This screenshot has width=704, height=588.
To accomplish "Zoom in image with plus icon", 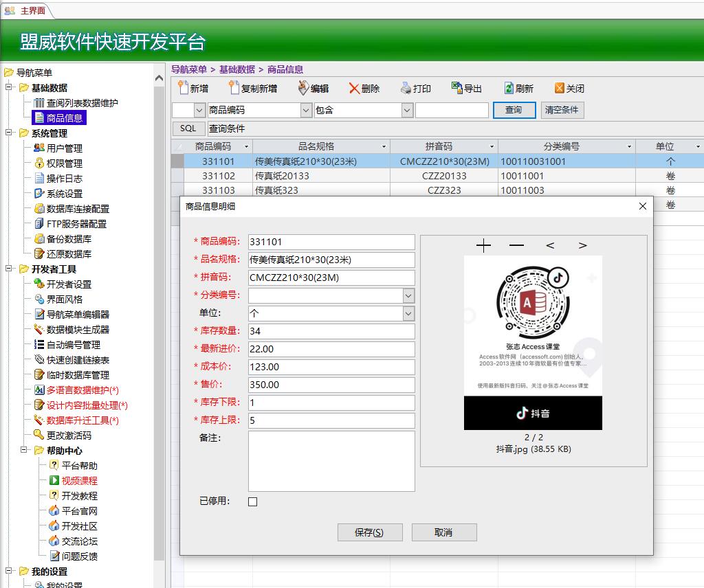I will tap(483, 245).
